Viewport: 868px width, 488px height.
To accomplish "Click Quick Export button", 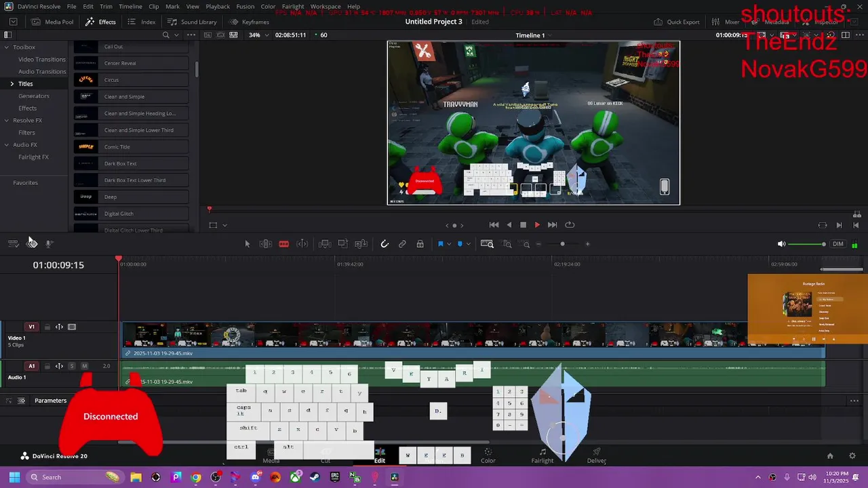I will click(677, 22).
